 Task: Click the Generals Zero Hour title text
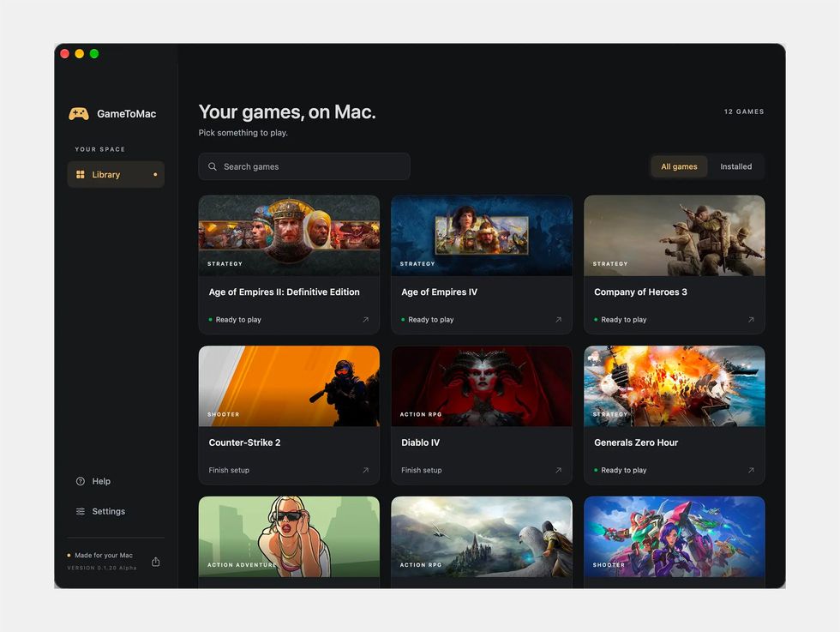pyautogui.click(x=636, y=442)
